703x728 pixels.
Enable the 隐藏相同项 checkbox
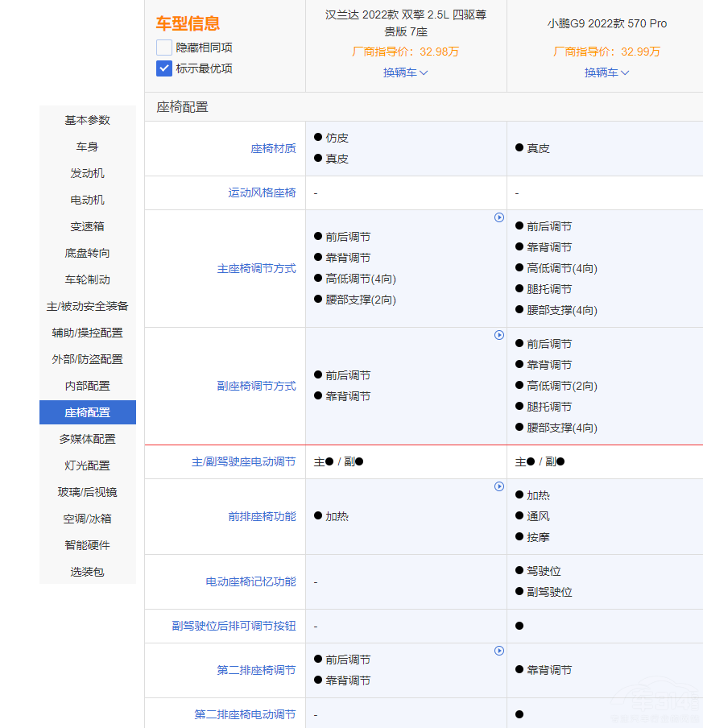pos(164,48)
